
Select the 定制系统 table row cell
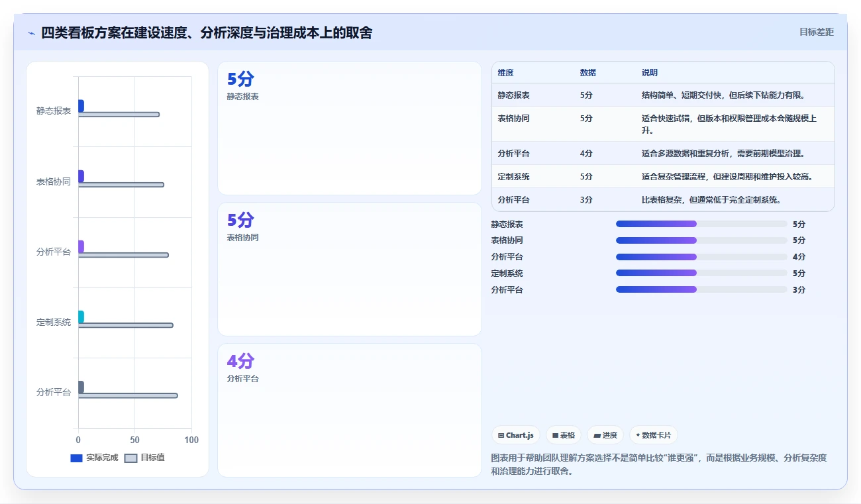514,177
